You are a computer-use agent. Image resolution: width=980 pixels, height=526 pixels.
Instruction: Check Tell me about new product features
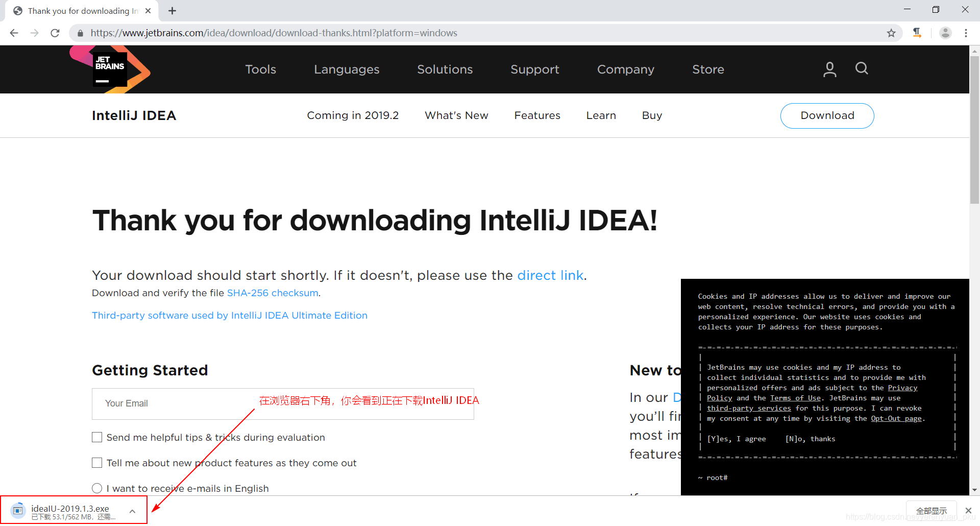pos(97,463)
